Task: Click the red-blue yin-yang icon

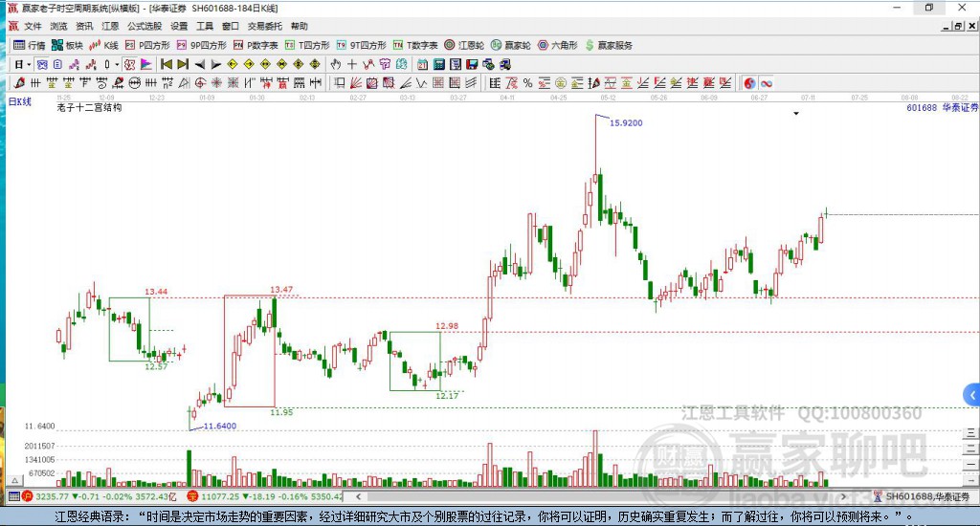Action: click(x=749, y=83)
